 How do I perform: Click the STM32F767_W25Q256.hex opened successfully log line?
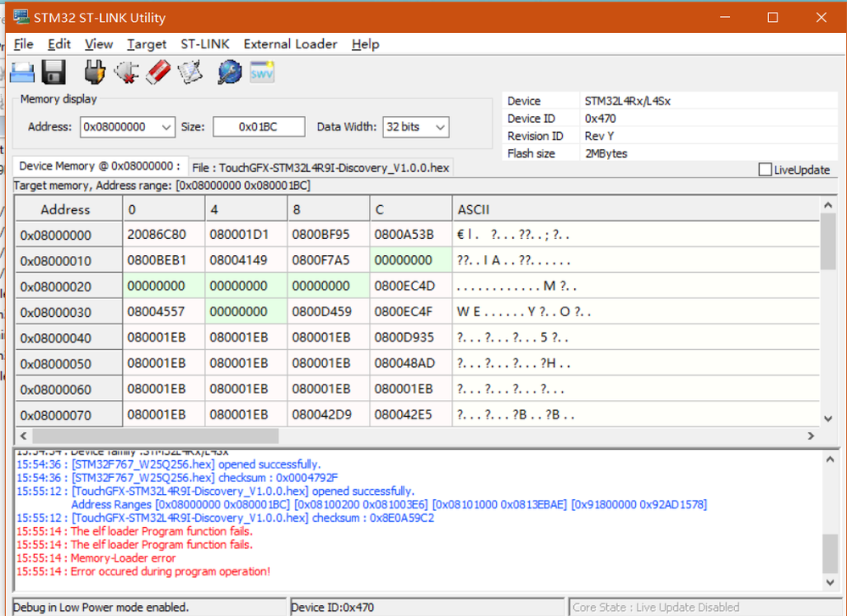[169, 464]
